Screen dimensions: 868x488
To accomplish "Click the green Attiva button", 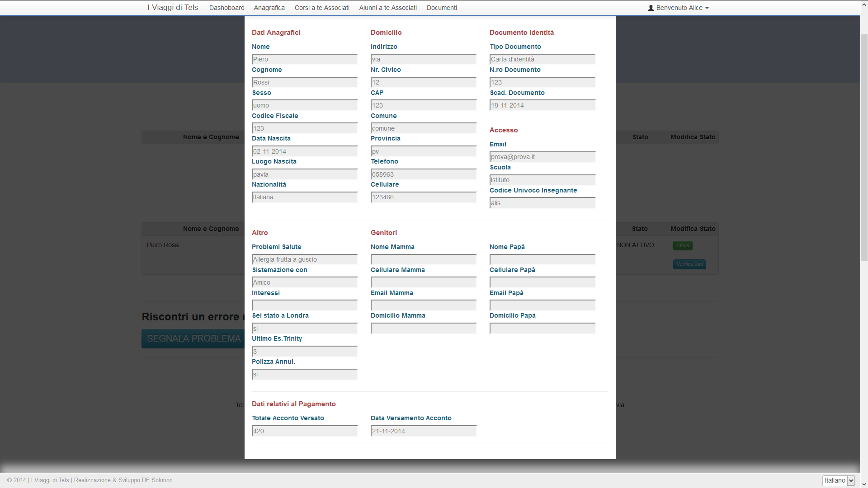I will (x=683, y=245).
